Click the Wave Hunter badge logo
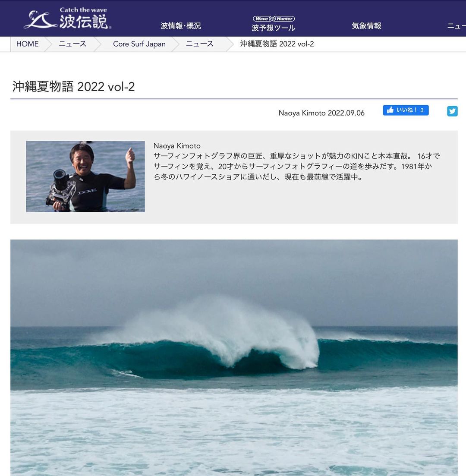The width and height of the screenshot is (466, 476). pos(274,19)
